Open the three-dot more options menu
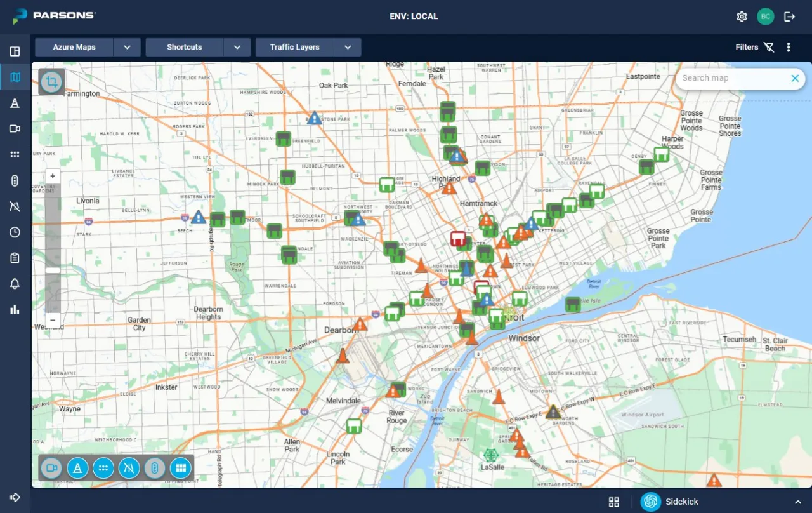812x513 pixels. point(789,47)
